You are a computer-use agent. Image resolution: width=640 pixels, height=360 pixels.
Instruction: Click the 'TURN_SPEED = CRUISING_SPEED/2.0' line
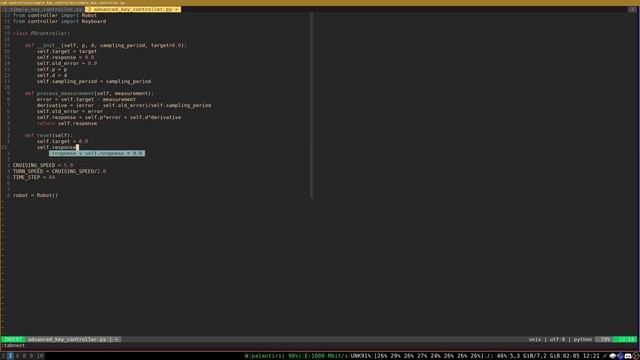click(x=59, y=171)
